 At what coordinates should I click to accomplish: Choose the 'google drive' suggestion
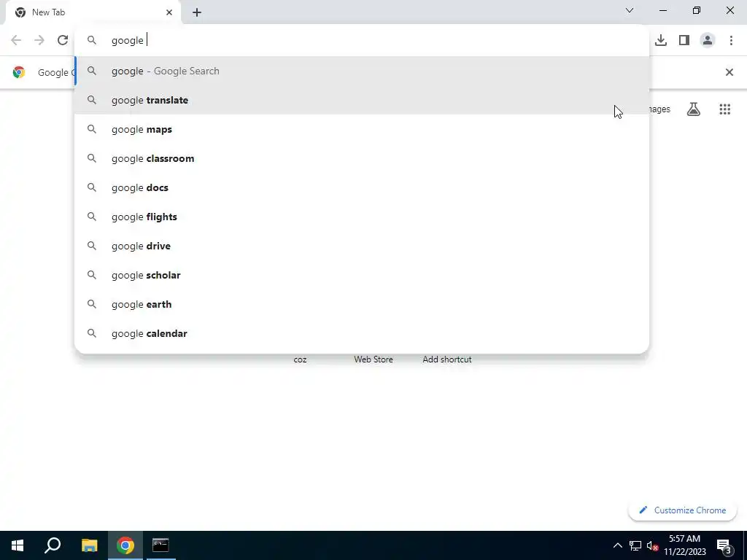tap(362, 246)
